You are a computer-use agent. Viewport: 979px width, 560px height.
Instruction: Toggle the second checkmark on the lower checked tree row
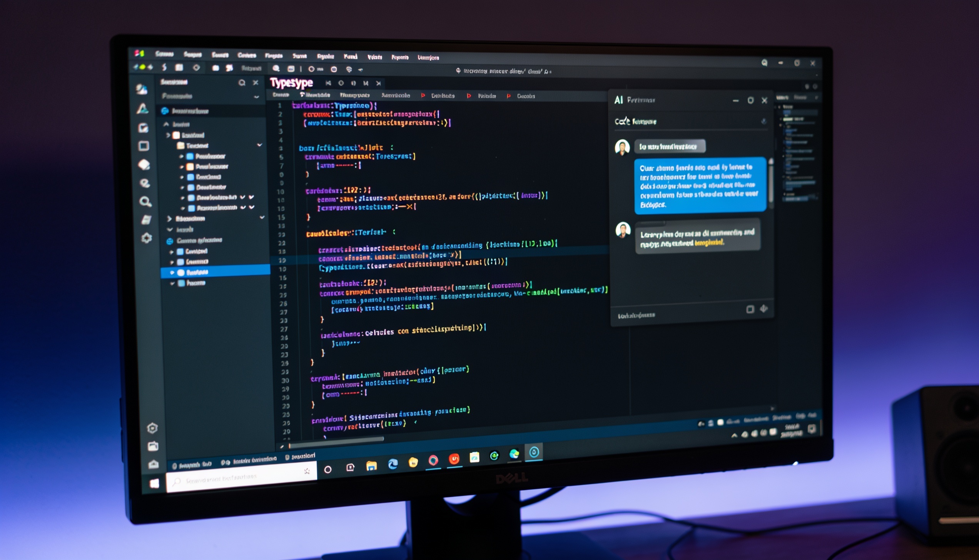(x=252, y=207)
